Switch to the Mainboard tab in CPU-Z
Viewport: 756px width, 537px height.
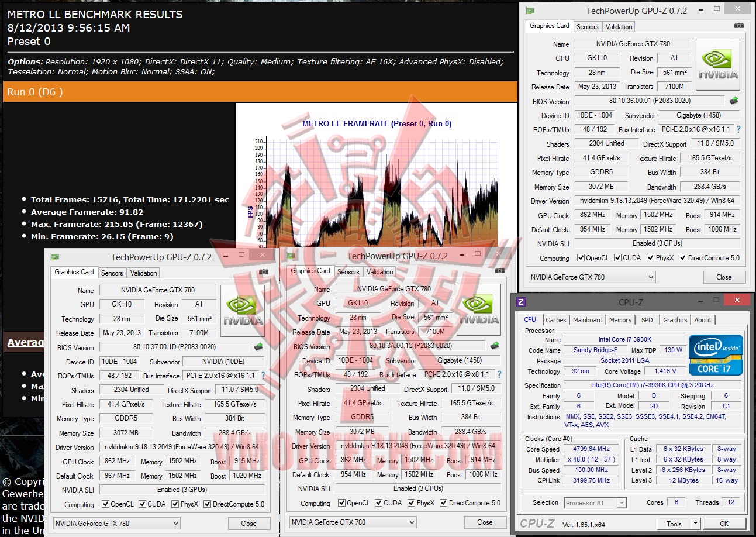588,320
